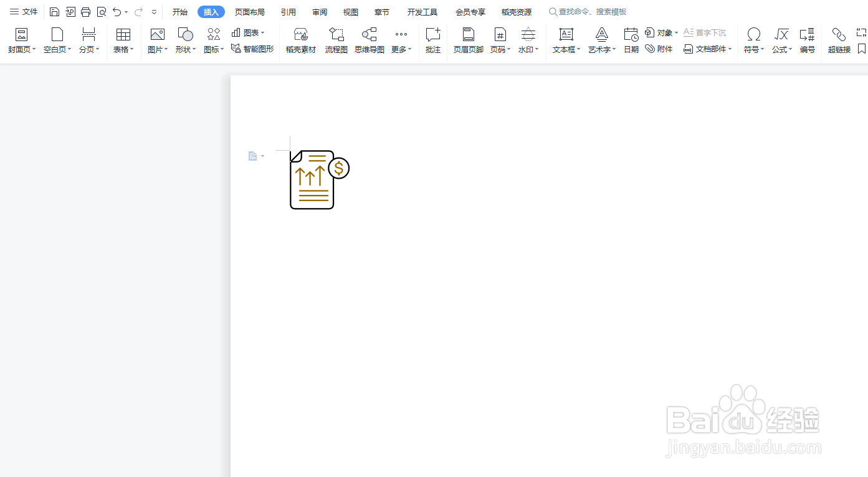
Task: Open the 公式 formula menu
Action: click(782, 40)
